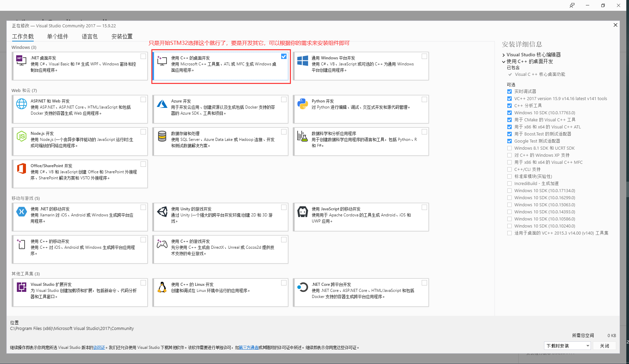This screenshot has height=364, width=629.
Task: Check the .NET desktop development workload
Action: click(x=143, y=56)
